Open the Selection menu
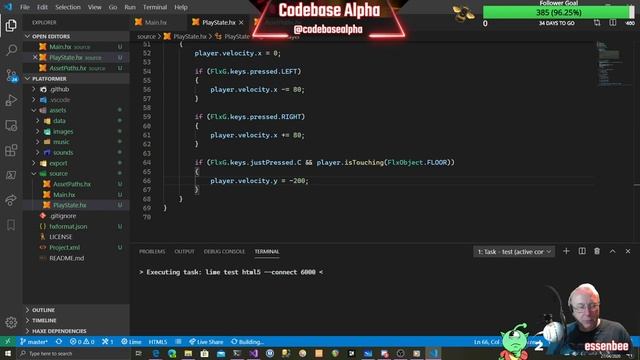Image resolution: width=640 pixels, height=360 pixels. point(68,7)
